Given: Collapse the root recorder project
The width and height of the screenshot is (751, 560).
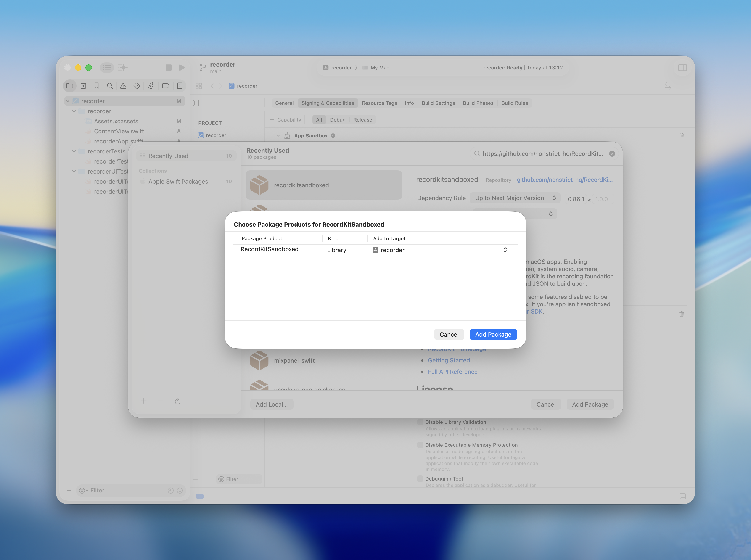Looking at the screenshot, I should click(x=68, y=101).
